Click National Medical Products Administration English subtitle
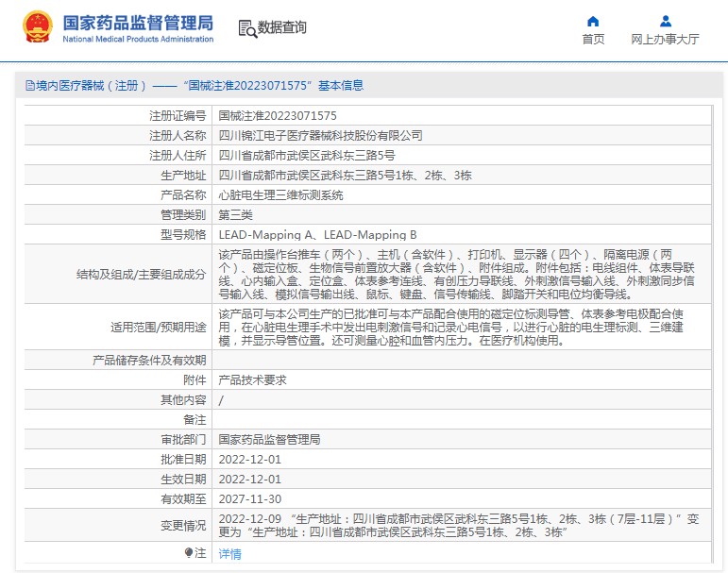Viewport: 728px width, 573px height. [x=138, y=39]
